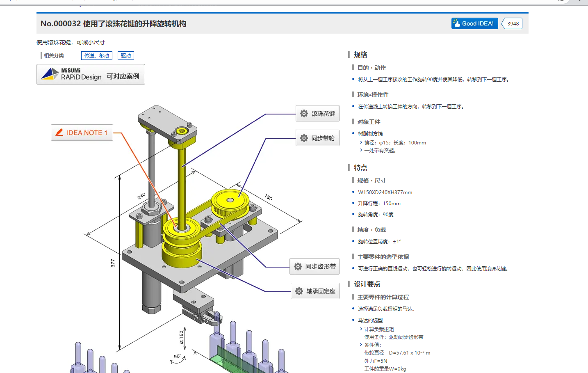This screenshot has width=588, height=373.
Task: Click the Good IDEA! button
Action: 474,23
